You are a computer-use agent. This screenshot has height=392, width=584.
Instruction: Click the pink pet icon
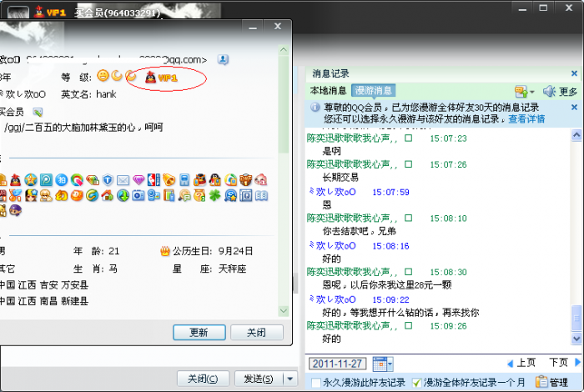coord(261,180)
